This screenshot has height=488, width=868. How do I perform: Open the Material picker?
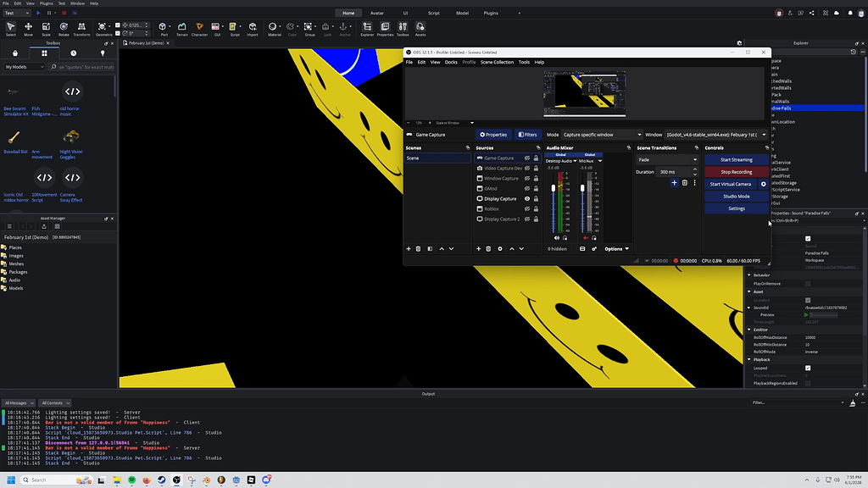tap(274, 29)
